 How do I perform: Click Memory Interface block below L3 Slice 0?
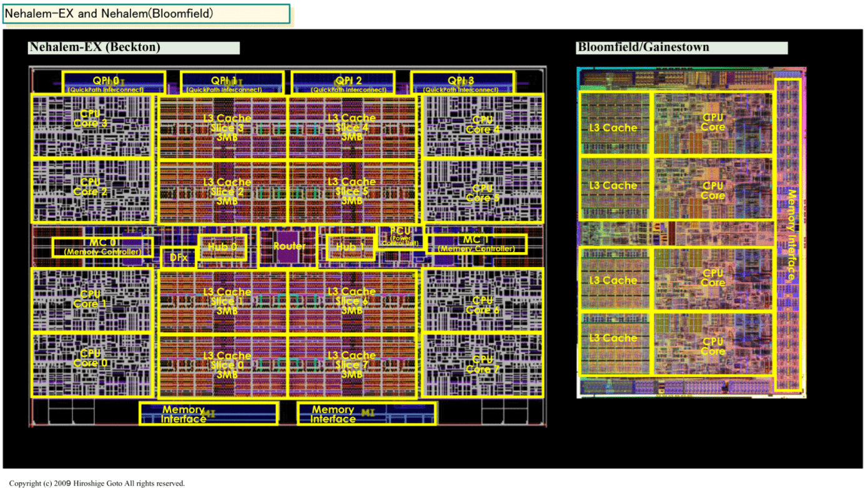pyautogui.click(x=208, y=414)
